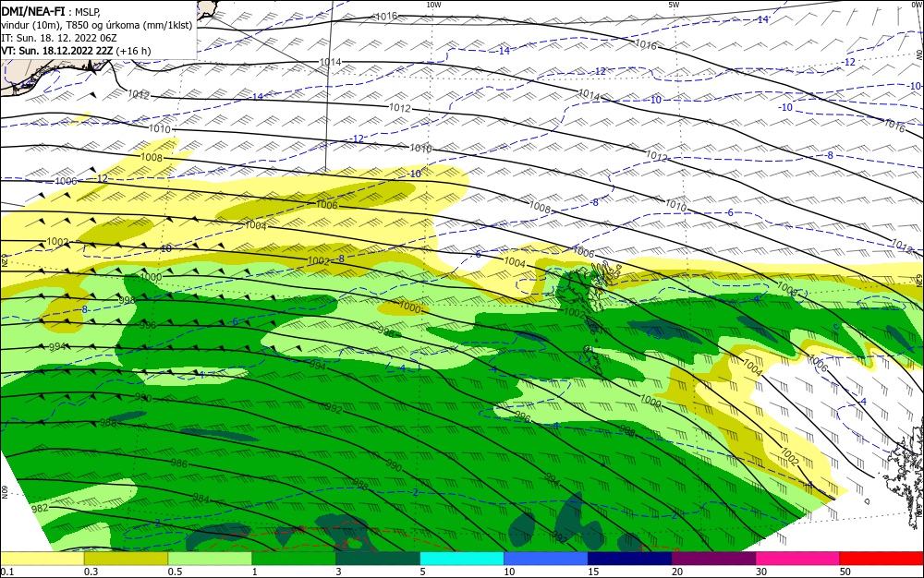
Task: Click the legend scale value "20"
Action: tap(677, 572)
